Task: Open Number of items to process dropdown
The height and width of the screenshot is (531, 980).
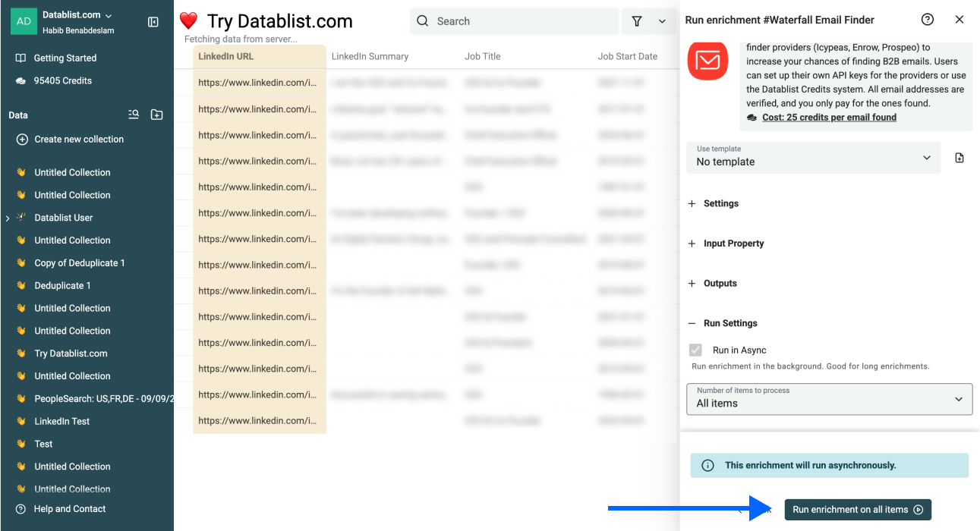Action: pos(829,399)
